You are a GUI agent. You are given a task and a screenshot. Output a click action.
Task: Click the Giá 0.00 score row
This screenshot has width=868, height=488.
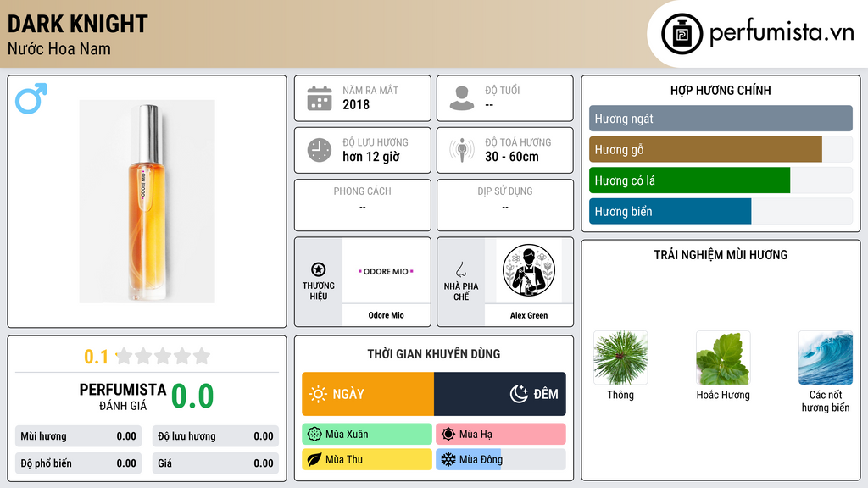click(x=215, y=463)
